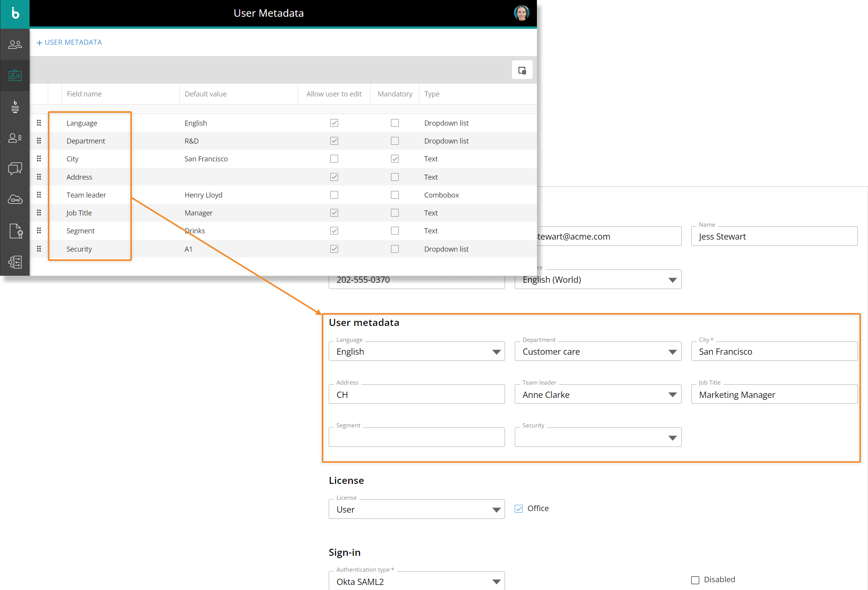Open the Users sidebar icon
Image resolution: width=868 pixels, height=590 pixels.
[15, 44]
